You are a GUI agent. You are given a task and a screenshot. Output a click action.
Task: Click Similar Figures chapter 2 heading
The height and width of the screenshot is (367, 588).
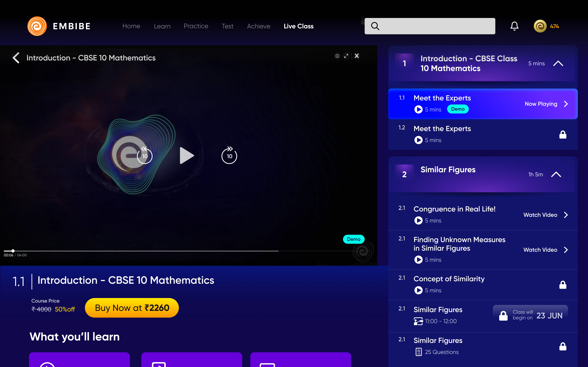coord(448,169)
